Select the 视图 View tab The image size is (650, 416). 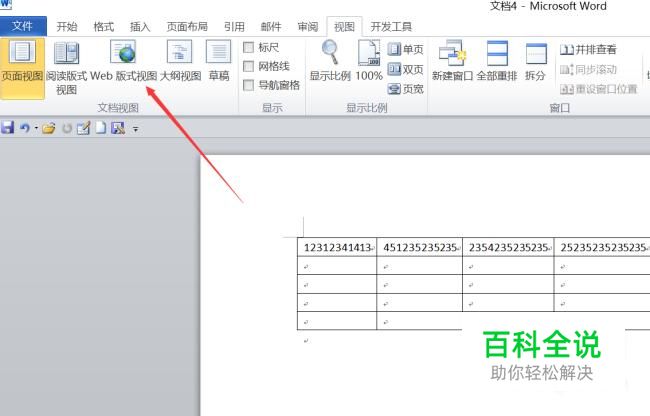pyautogui.click(x=344, y=27)
